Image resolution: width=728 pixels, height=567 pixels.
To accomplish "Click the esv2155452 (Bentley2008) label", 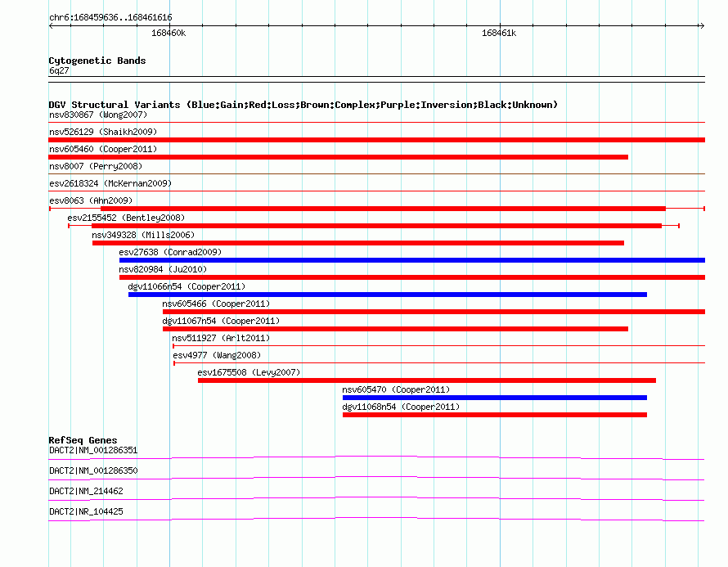I will point(126,218).
